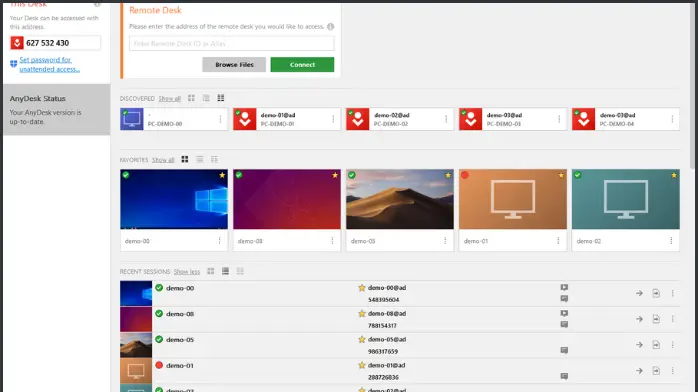This screenshot has width=698, height=392.
Task: Select the demo-01 recent session thumbnail
Action: point(136,371)
